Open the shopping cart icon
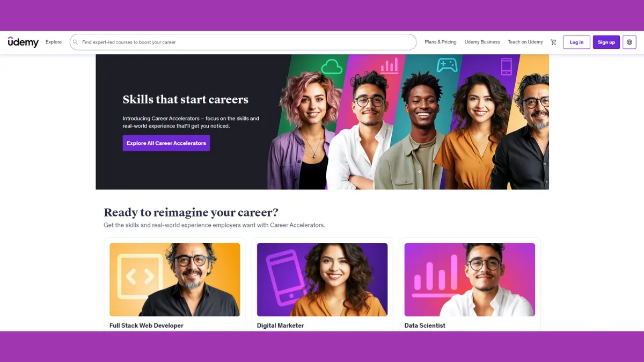Viewport: 644px width, 362px height. click(553, 42)
